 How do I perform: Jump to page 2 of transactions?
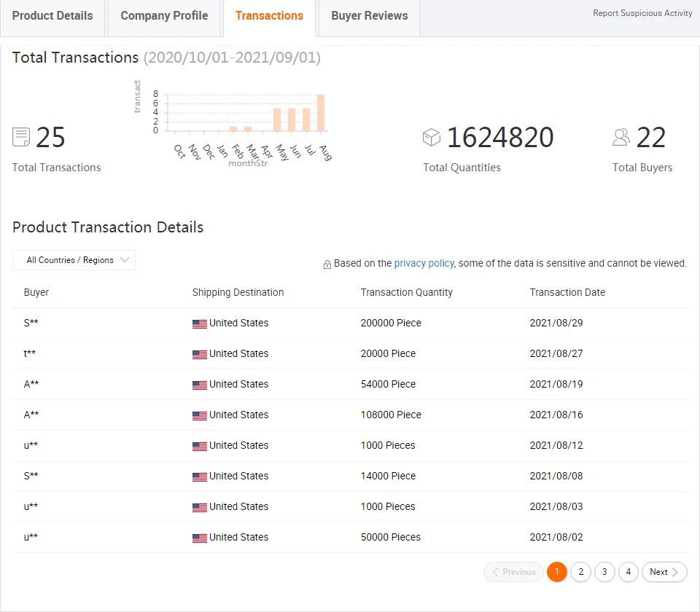[x=580, y=572]
